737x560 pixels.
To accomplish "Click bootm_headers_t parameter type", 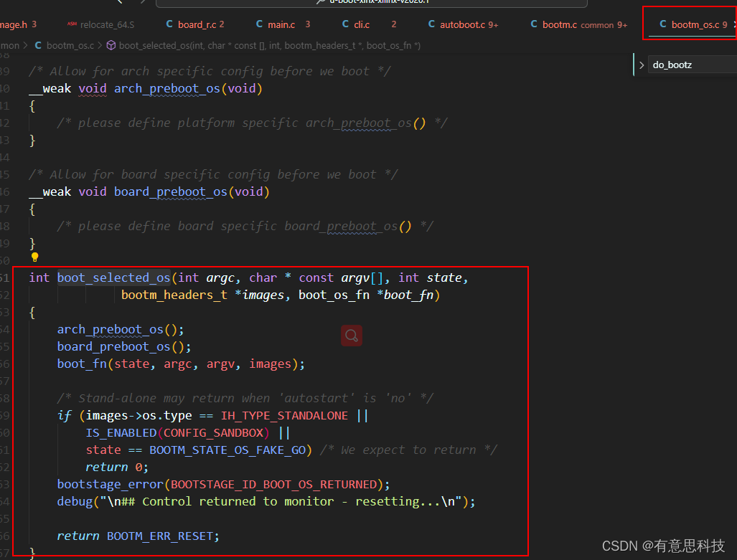I will (174, 295).
